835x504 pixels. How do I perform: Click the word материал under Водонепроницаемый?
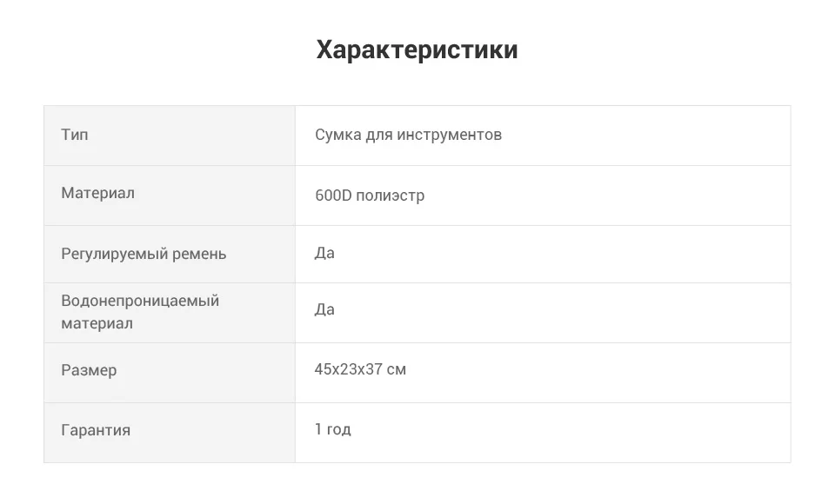(97, 323)
